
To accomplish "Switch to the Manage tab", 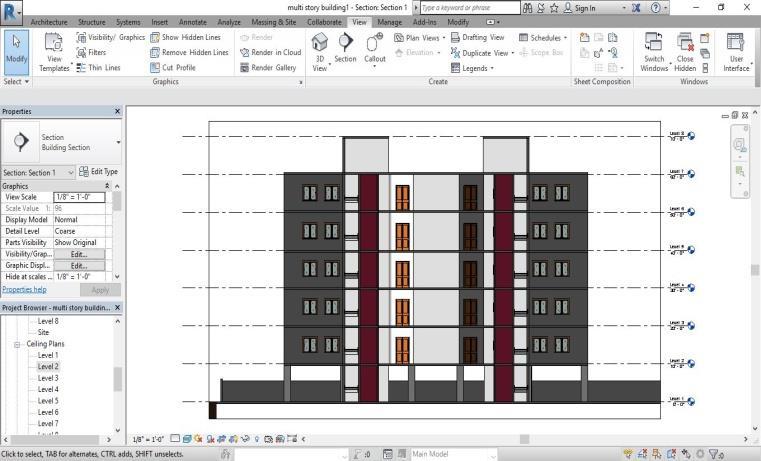I will pos(389,22).
